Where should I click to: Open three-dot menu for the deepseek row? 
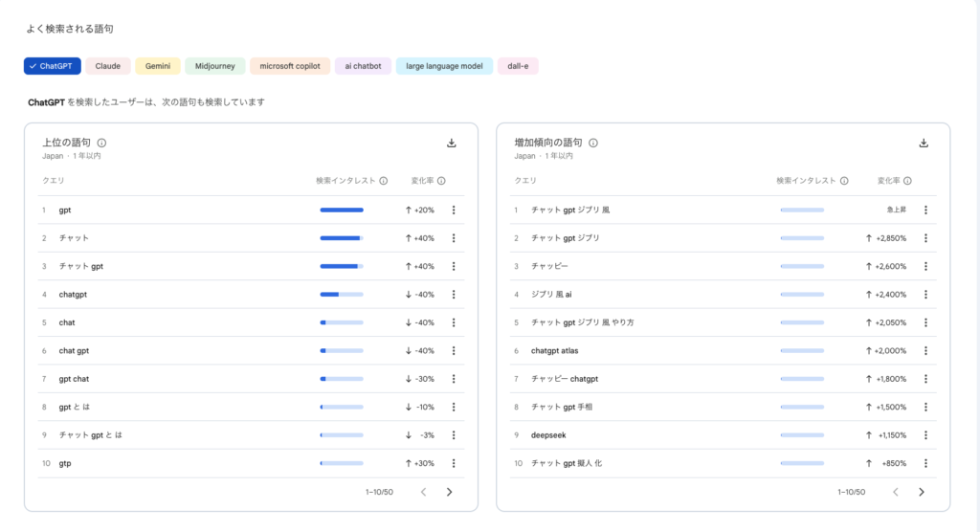pyautogui.click(x=925, y=435)
